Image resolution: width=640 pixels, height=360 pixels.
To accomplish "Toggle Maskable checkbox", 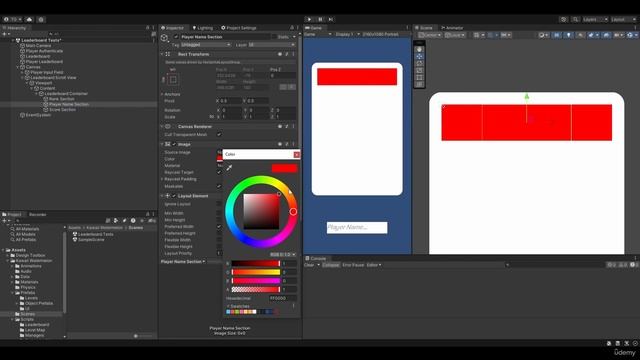I will 219,186.
